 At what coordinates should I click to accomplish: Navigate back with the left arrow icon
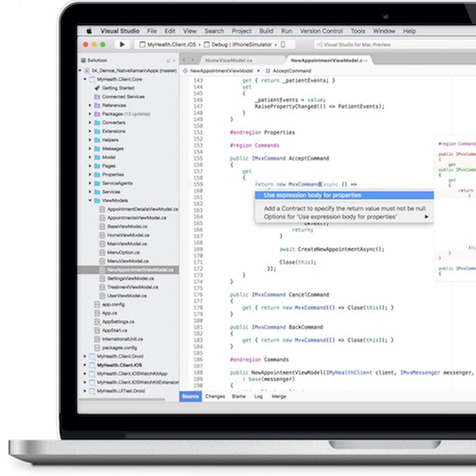tap(184, 60)
